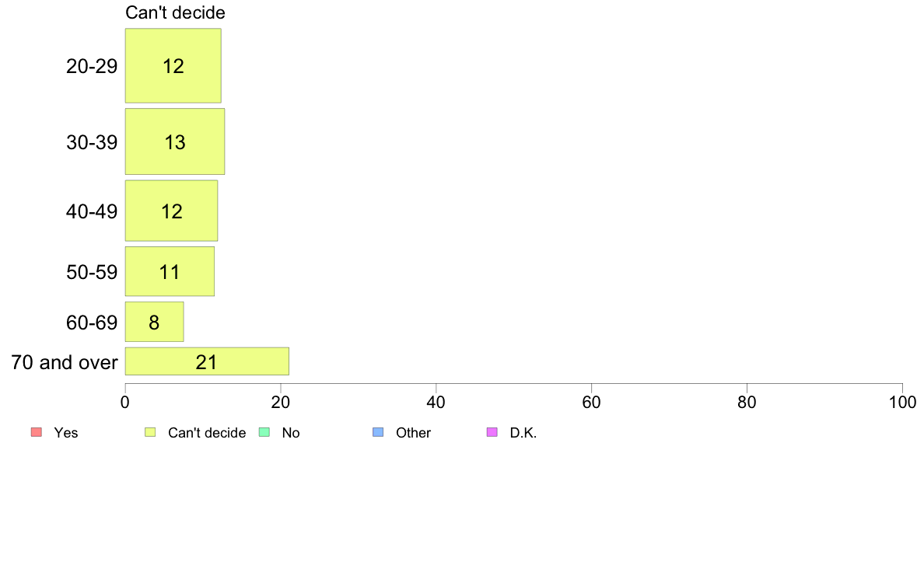This screenshot has height=572, width=924.
Task: Click the D.K. legend text label
Action: (523, 433)
